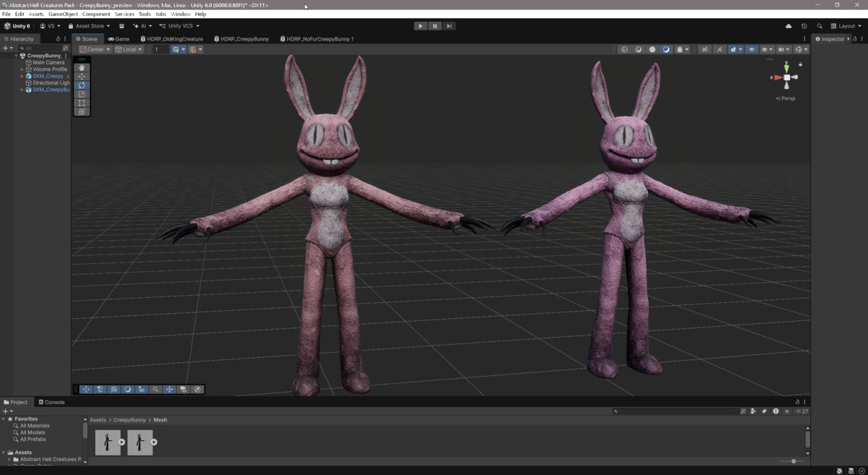The image size is (868, 475).
Task: Switch to HDRP_OldKingCreature tab
Action: tap(172, 39)
